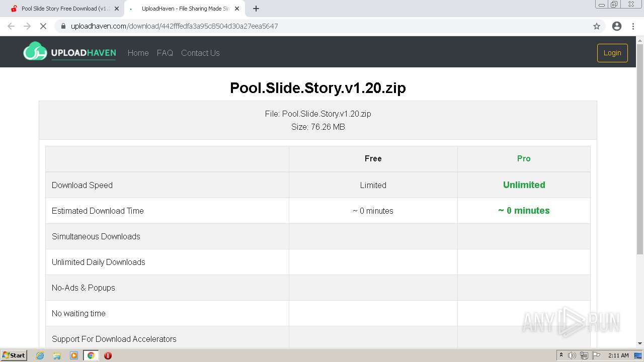This screenshot has width=644, height=362.
Task: View site info via the padlock icon
Action: pos(63,26)
